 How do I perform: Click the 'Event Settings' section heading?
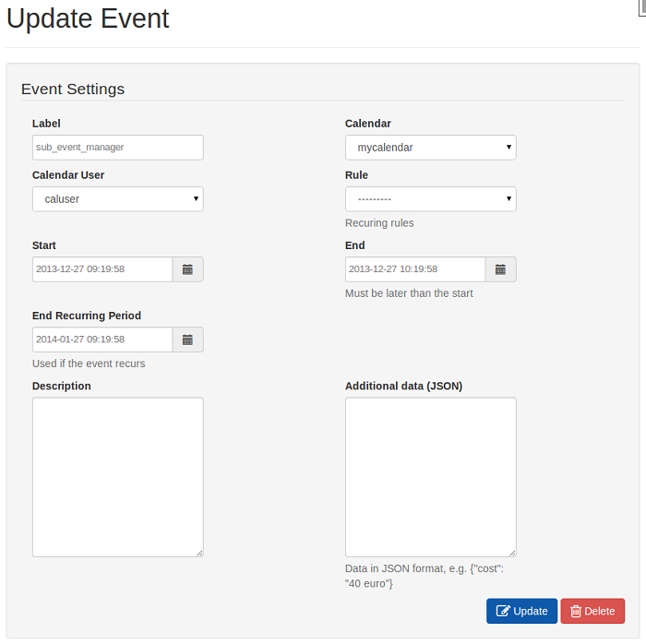[x=73, y=89]
